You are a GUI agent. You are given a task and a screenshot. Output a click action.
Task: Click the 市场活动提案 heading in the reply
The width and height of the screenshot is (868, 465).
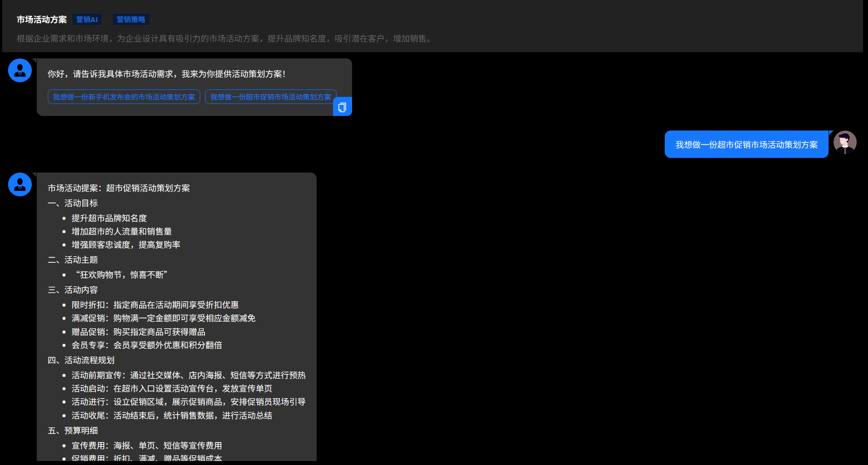pos(119,188)
